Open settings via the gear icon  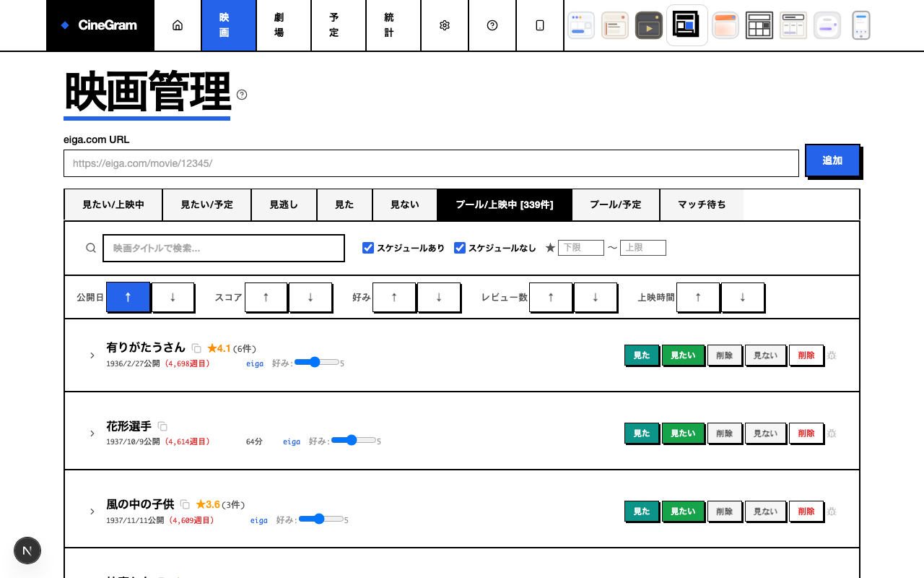(x=445, y=25)
